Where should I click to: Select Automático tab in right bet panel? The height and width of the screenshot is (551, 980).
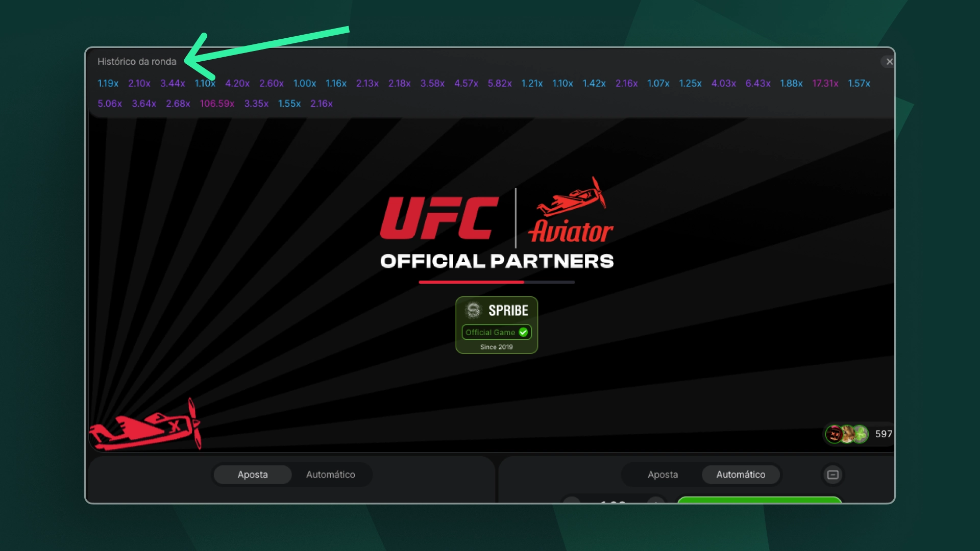click(x=741, y=474)
